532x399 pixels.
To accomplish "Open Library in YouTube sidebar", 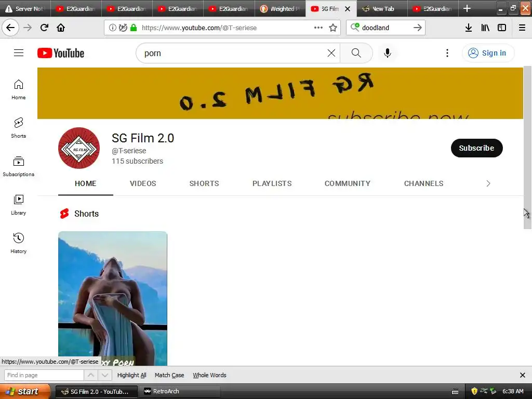I will click(x=18, y=205).
